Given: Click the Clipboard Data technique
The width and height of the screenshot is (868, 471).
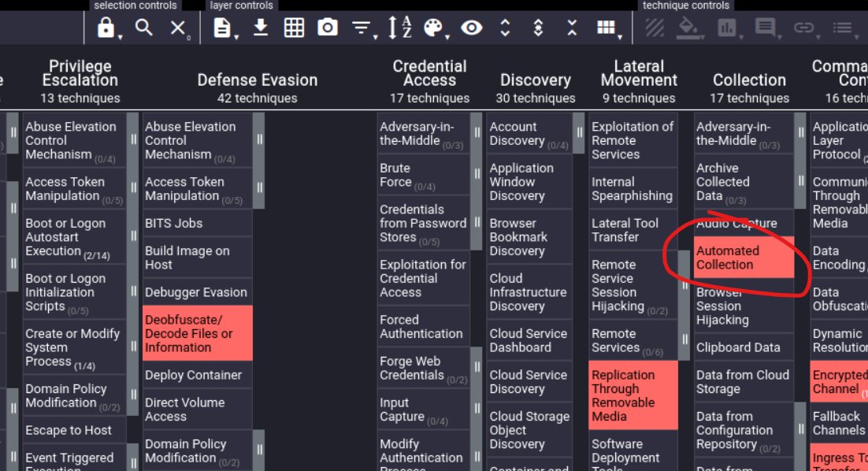Looking at the screenshot, I should pyautogui.click(x=744, y=347).
